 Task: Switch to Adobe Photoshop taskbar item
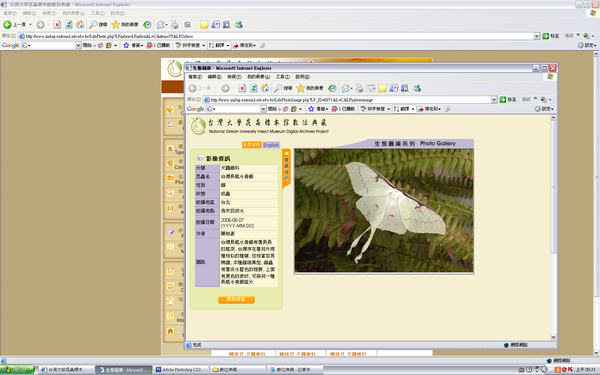coord(181,370)
